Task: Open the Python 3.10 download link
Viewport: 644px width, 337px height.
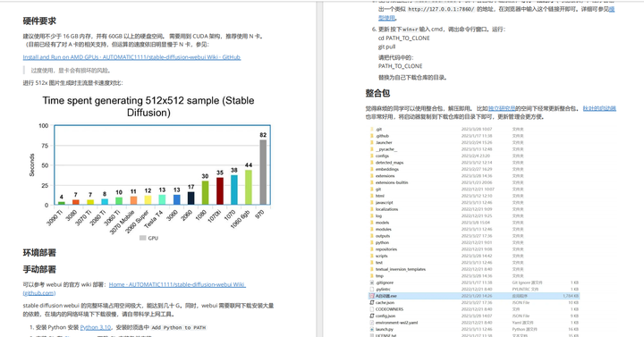Action: (x=96, y=327)
